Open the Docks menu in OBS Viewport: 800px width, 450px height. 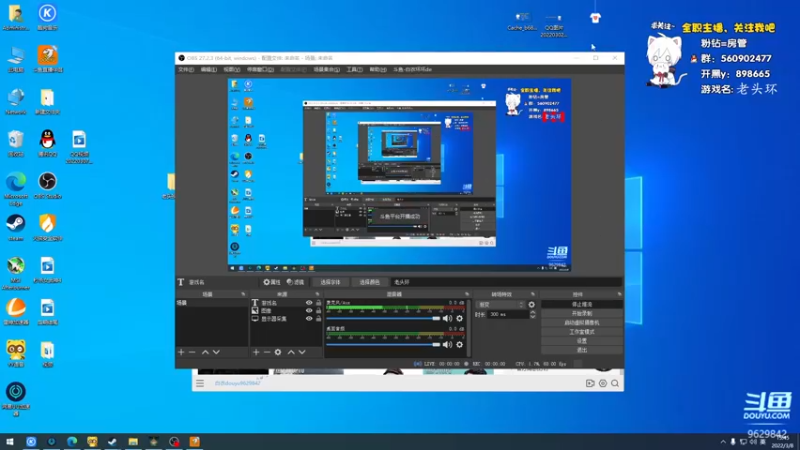click(x=260, y=69)
